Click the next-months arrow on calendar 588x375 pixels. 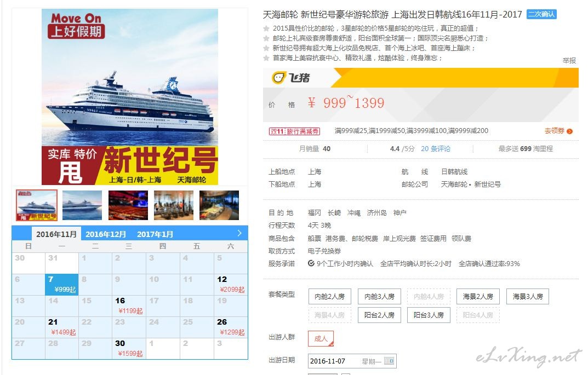[239, 233]
